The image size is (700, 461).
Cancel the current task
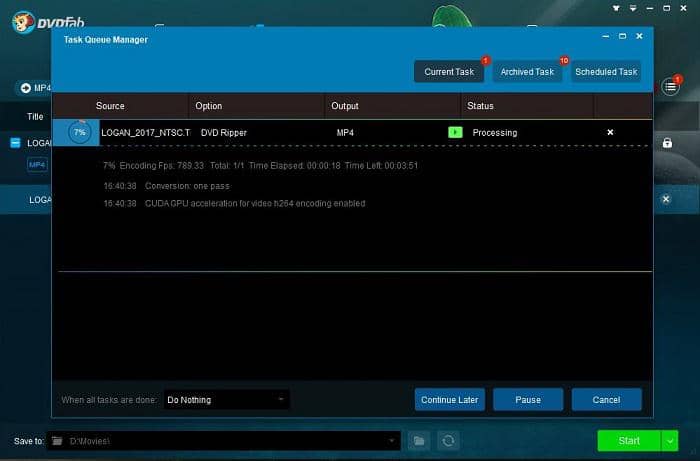(606, 399)
